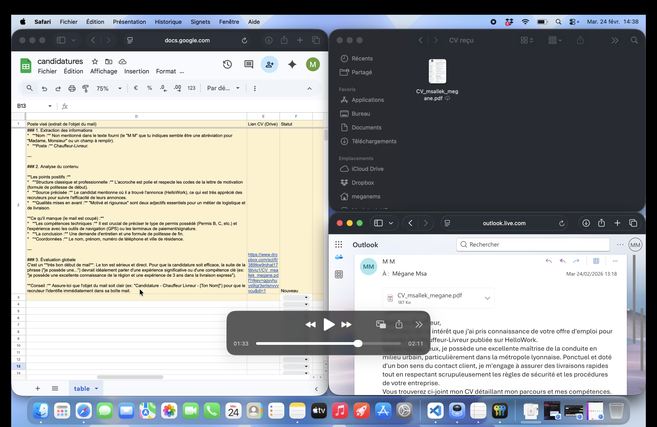Click the Gemini sparkle icon in Sheets

[292, 64]
